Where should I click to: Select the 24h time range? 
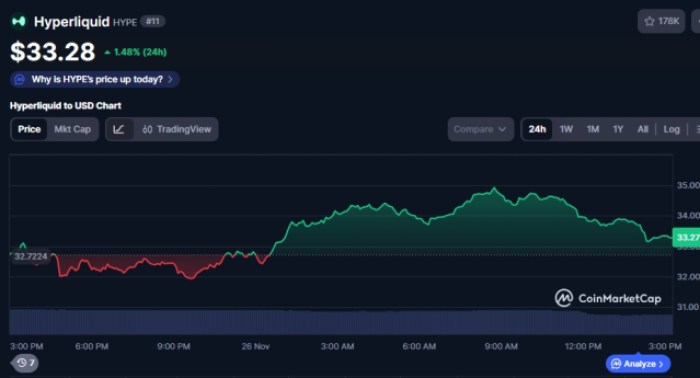537,129
